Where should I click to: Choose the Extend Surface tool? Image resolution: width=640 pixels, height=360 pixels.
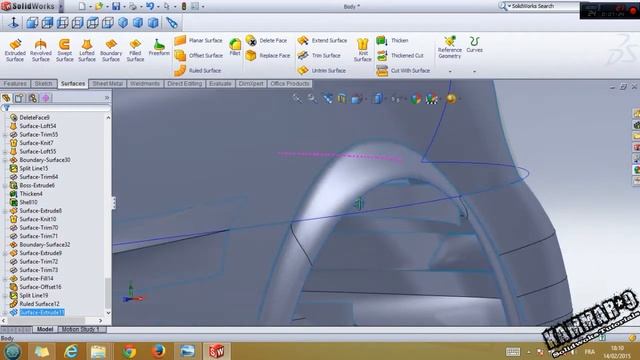(322, 40)
